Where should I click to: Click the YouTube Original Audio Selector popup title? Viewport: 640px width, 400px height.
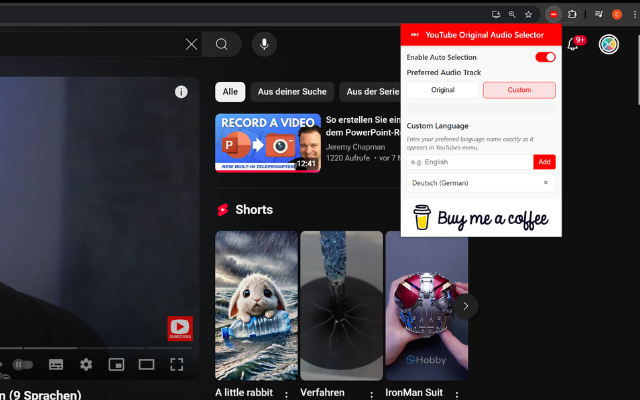[x=484, y=35]
